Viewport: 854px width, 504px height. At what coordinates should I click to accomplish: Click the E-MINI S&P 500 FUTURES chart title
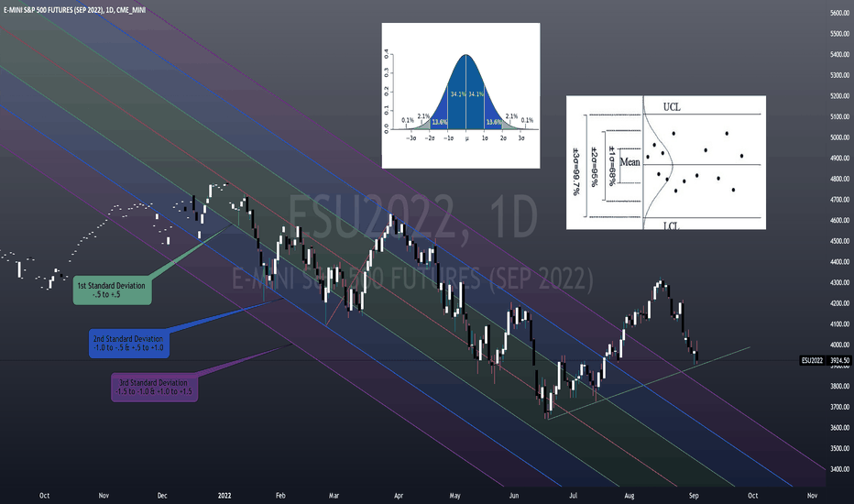click(x=74, y=10)
